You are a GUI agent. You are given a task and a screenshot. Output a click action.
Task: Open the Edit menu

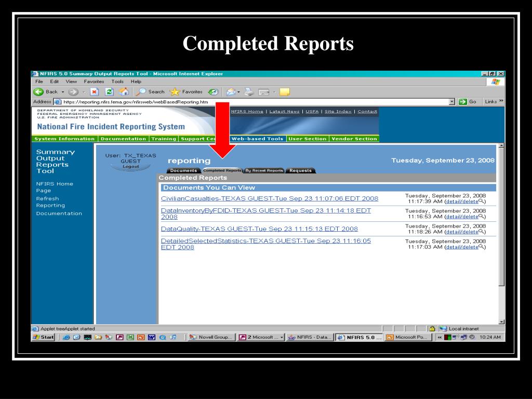54,82
